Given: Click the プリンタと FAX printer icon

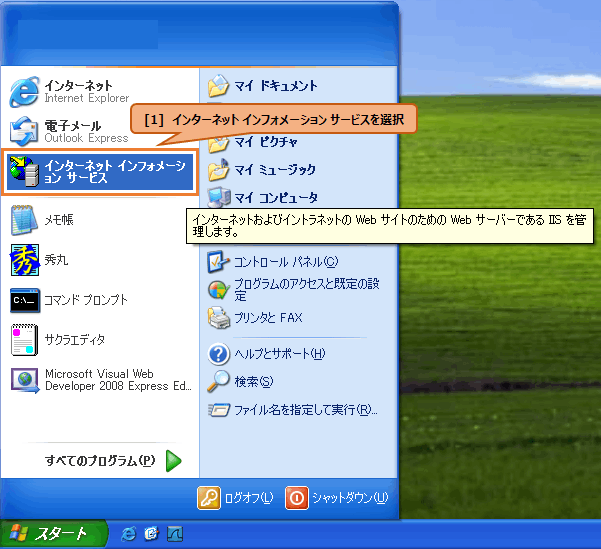Looking at the screenshot, I should pos(219,317).
